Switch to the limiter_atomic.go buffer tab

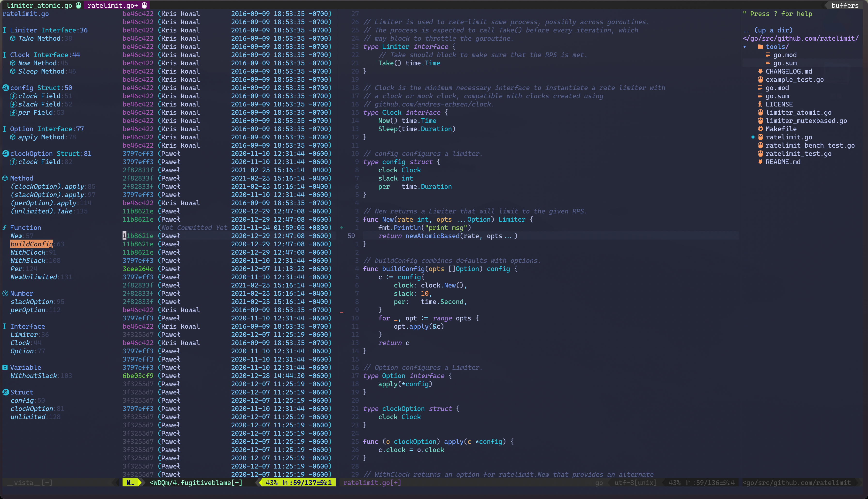[x=39, y=5]
